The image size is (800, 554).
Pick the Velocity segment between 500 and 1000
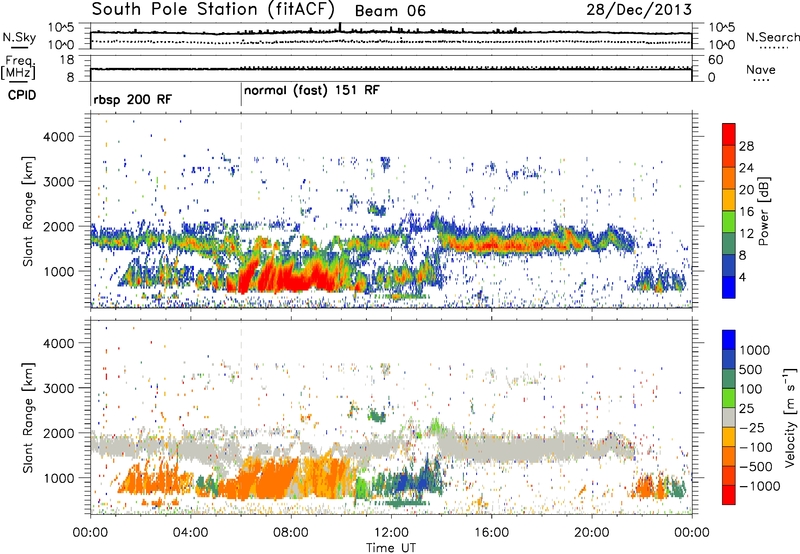tap(729, 359)
